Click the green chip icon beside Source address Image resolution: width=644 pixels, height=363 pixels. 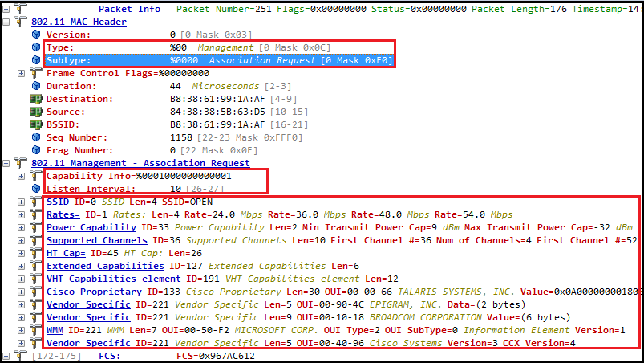click(36, 112)
